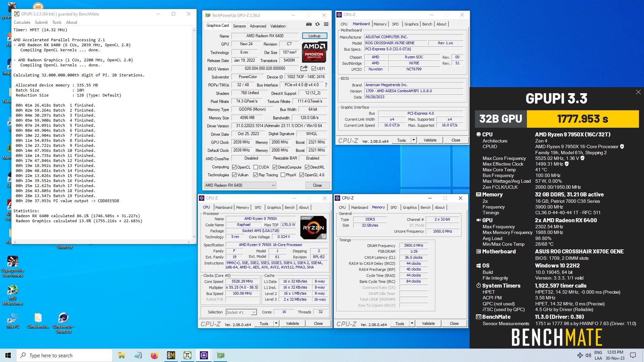The width and height of the screenshot is (644, 362).
Task: Click the CPU-Z taskbar icon
Action: coord(204,355)
